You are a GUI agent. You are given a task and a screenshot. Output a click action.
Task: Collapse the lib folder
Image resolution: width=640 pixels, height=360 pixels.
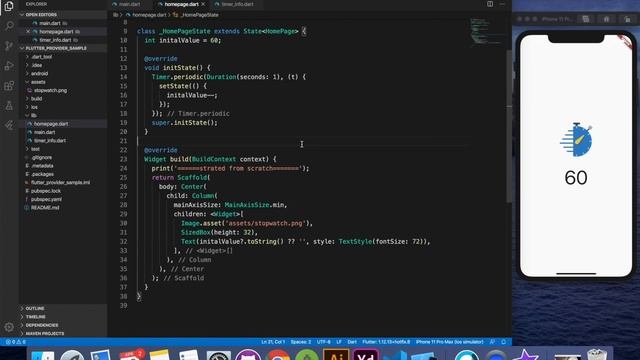34,116
